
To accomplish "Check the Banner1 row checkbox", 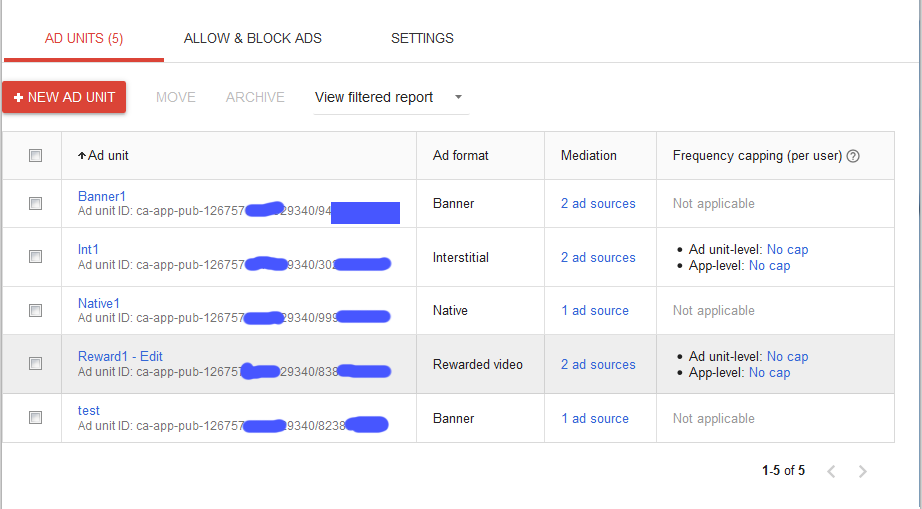I will 36,203.
